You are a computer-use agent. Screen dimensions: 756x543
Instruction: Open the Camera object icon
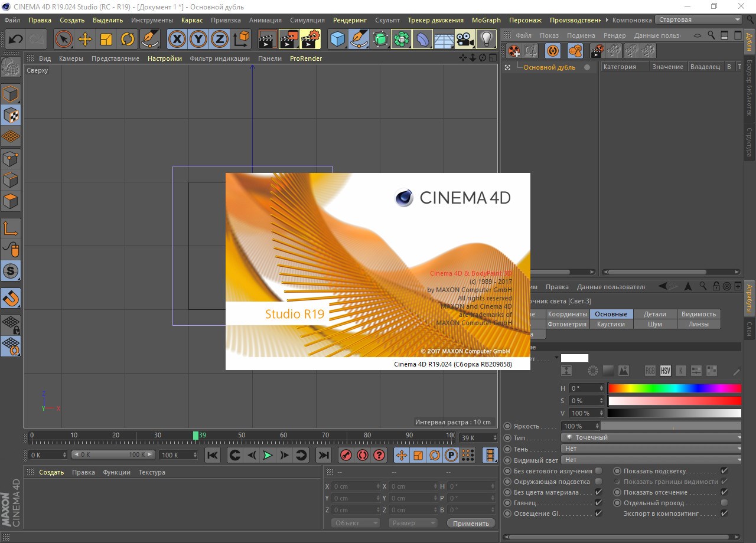[465, 40]
